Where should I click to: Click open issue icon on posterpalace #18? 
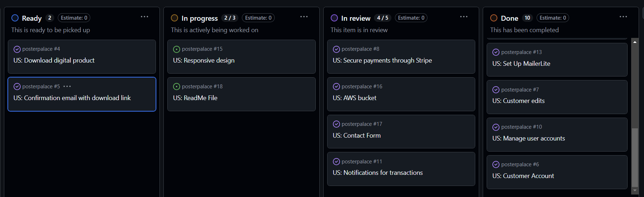pos(177,87)
